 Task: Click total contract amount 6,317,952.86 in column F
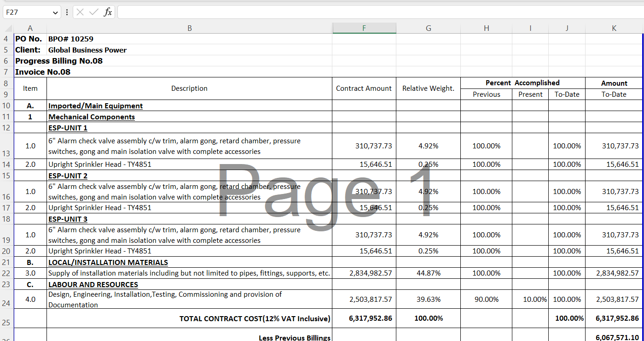(x=364, y=318)
